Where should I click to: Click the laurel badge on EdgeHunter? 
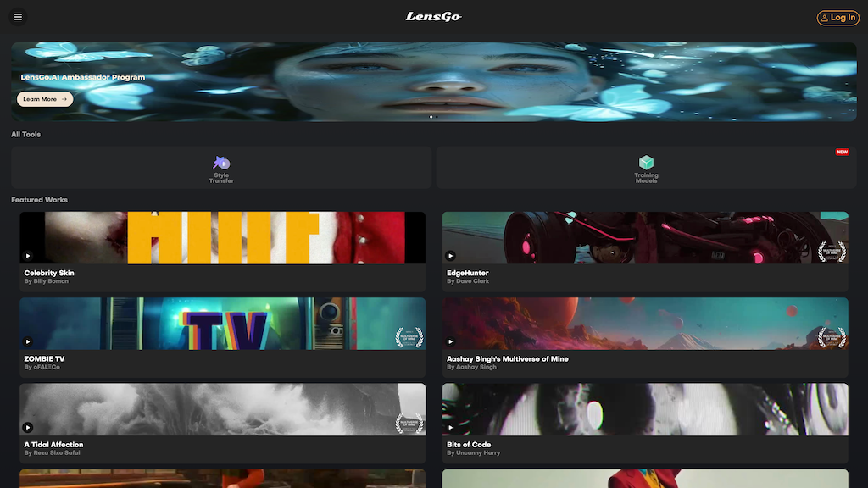pyautogui.click(x=832, y=252)
